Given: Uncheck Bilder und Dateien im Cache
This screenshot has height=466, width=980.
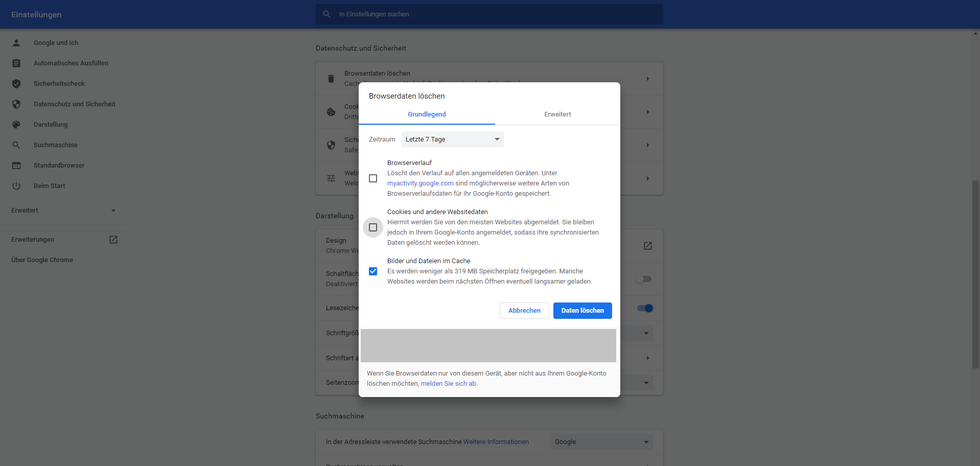Looking at the screenshot, I should [x=373, y=271].
